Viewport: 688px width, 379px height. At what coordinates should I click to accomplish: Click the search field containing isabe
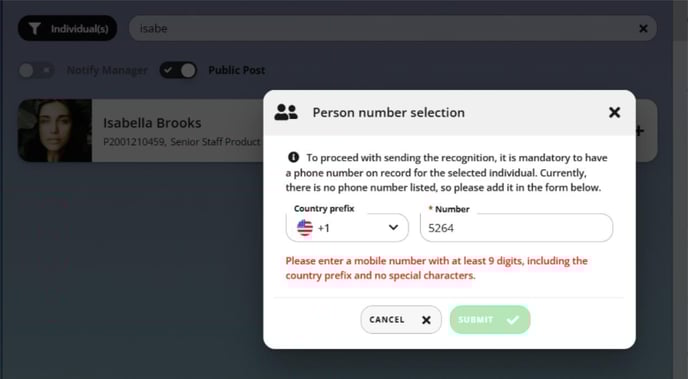pyautogui.click(x=393, y=29)
